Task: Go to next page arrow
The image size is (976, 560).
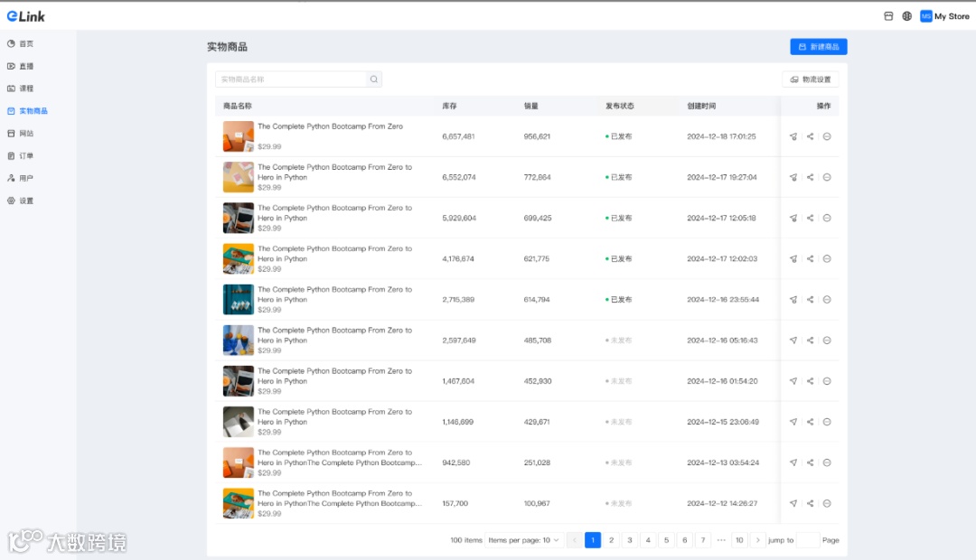Action: [757, 540]
